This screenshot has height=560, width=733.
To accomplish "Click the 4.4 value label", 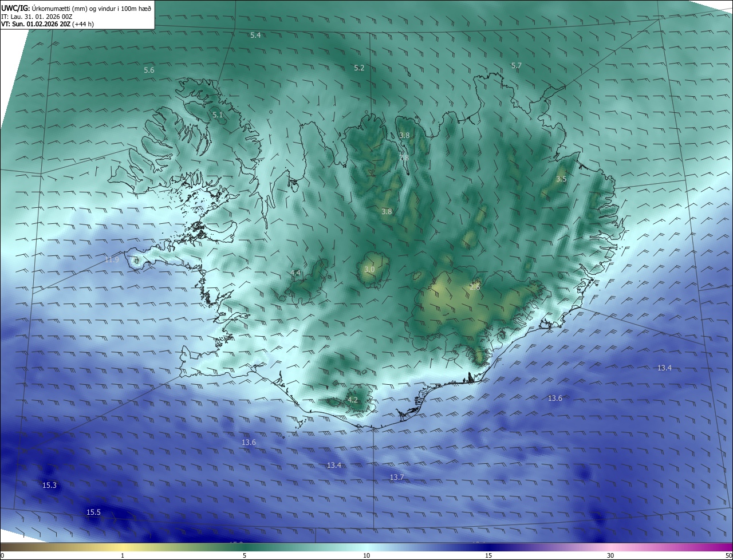I will (x=295, y=273).
